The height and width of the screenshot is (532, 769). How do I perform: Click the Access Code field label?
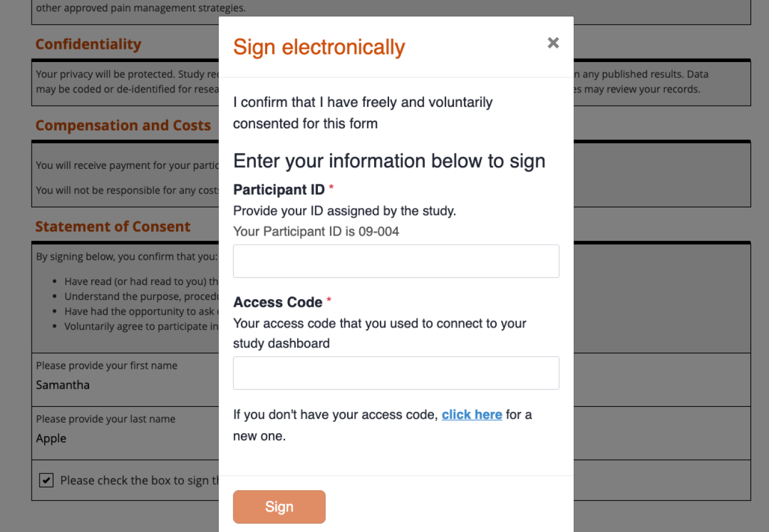278,302
